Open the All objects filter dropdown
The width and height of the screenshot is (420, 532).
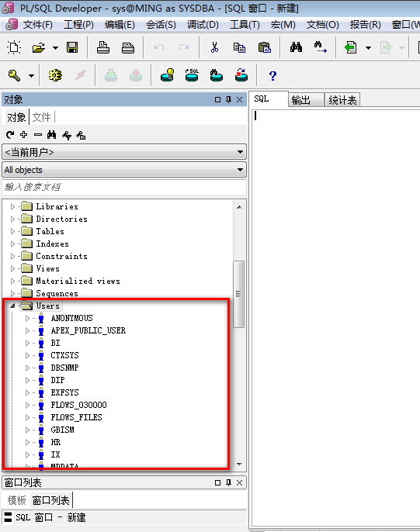[124, 170]
